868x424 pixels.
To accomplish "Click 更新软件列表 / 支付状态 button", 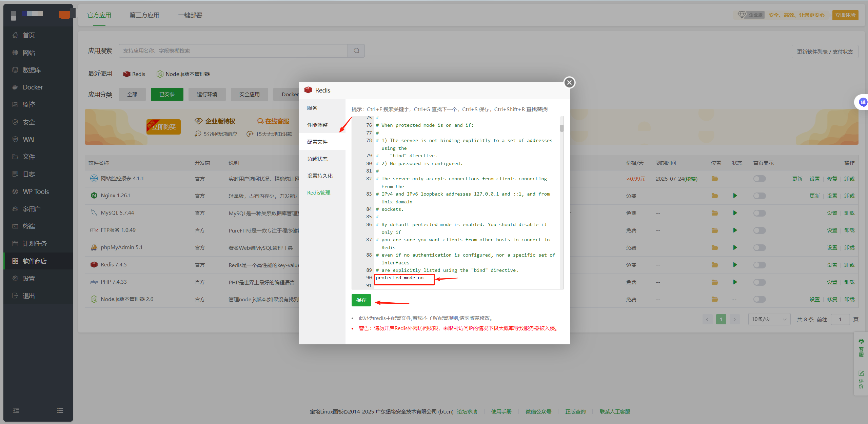I will (825, 52).
